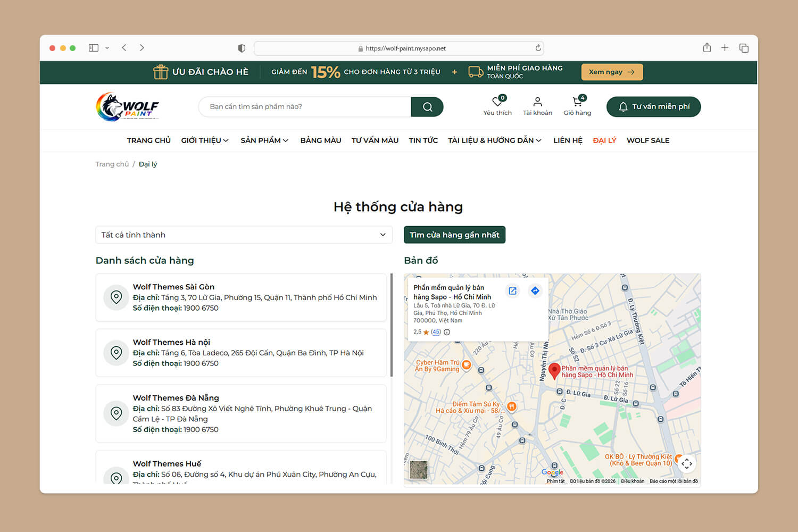
Task: Click Điều khoản map terms link
Action: point(633,481)
